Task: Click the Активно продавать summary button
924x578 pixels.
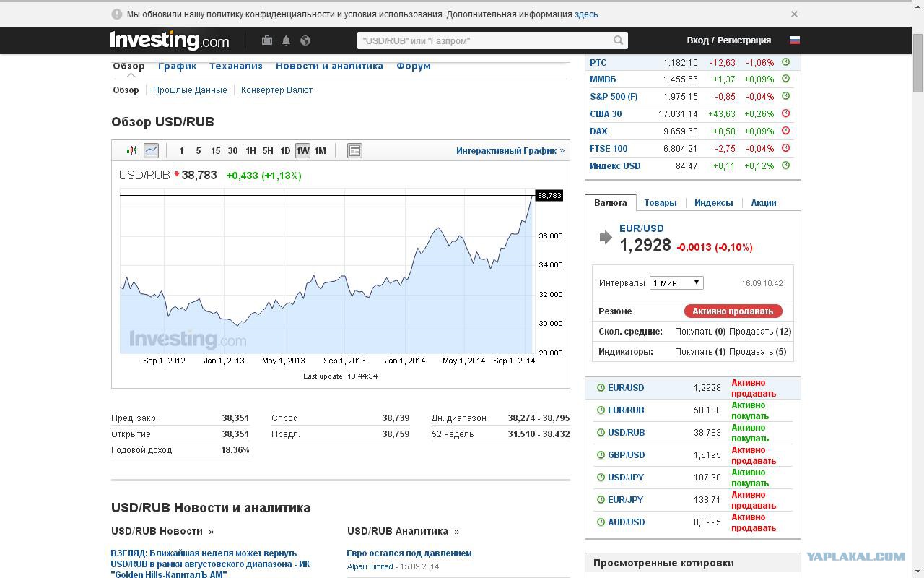Action: [x=733, y=311]
